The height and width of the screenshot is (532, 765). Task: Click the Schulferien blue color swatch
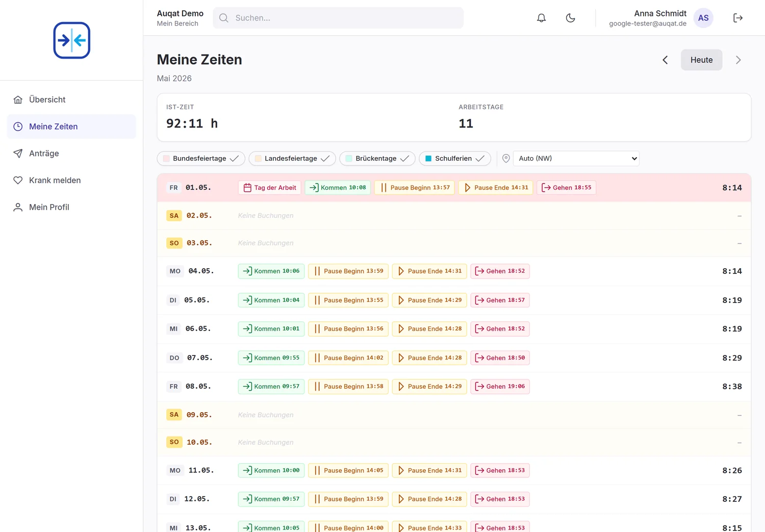(x=428, y=159)
